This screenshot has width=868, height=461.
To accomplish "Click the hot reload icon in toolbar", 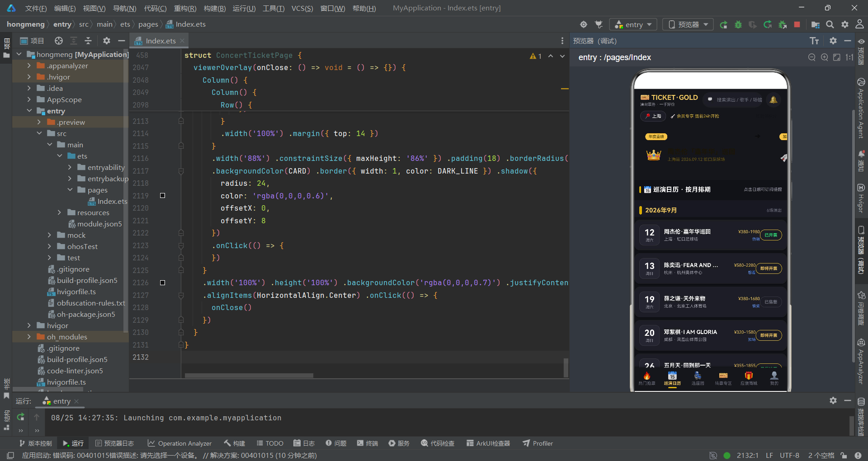I will tap(768, 25).
